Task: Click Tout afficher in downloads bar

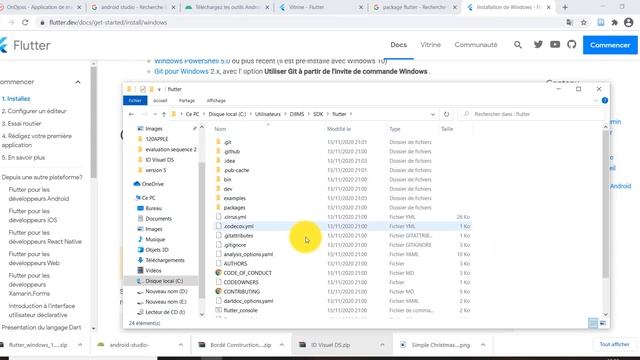Action: coord(614,344)
